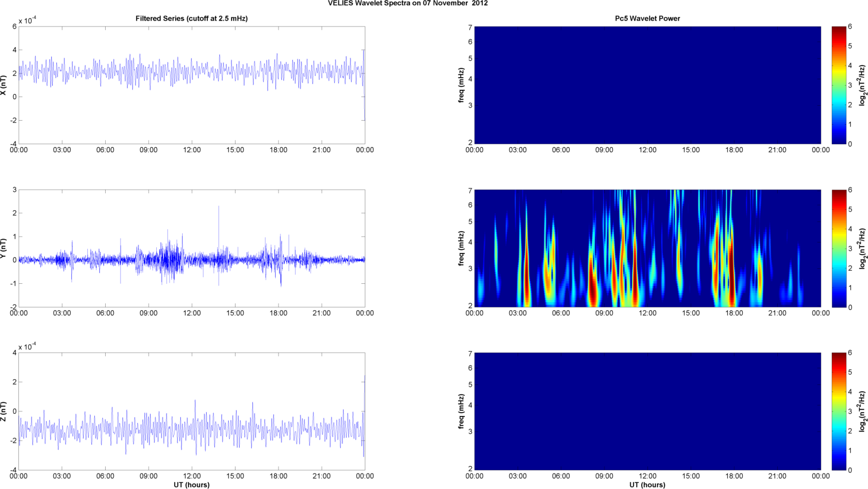Select the Filtered Series plot title
This screenshot has width=868, height=489.
191,18
